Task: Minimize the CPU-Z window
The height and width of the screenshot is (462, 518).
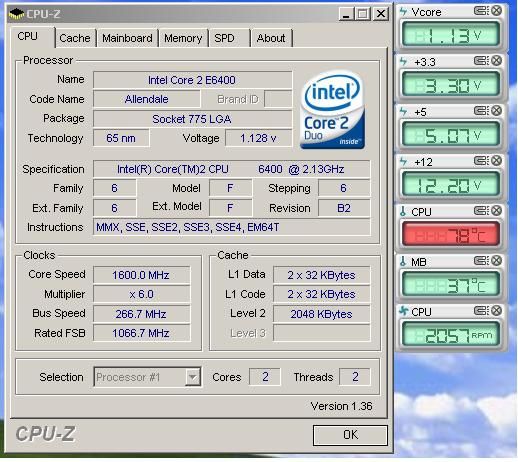Action: click(346, 14)
